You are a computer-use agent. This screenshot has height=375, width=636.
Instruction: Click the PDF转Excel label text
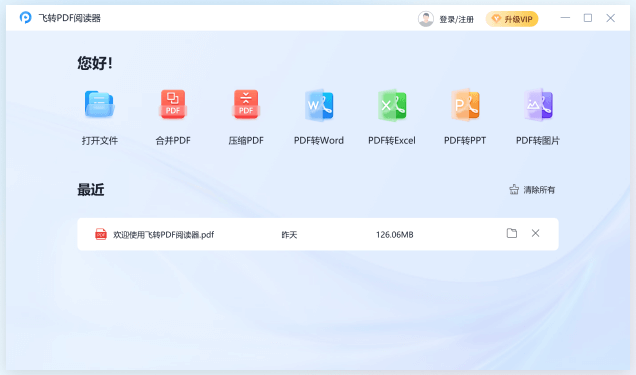(x=392, y=141)
